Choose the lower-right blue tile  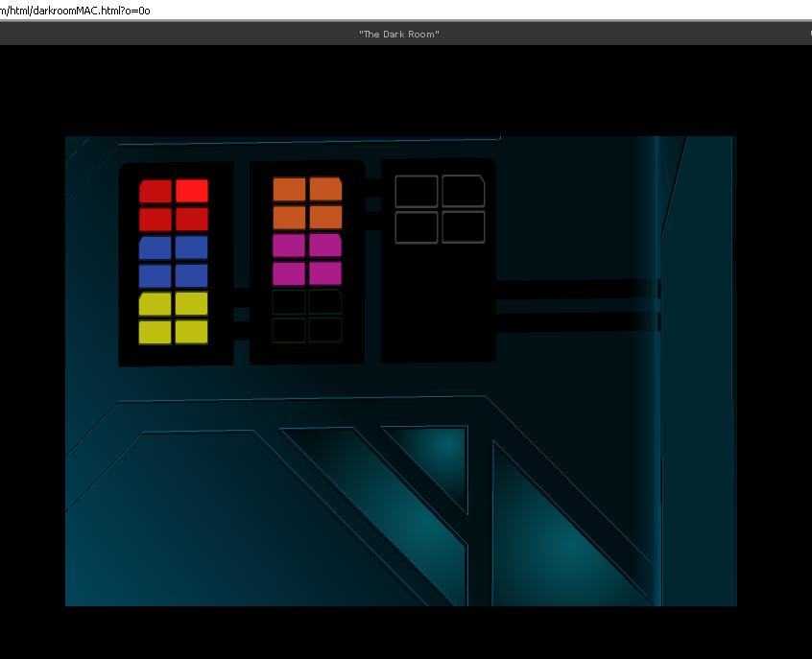click(192, 276)
